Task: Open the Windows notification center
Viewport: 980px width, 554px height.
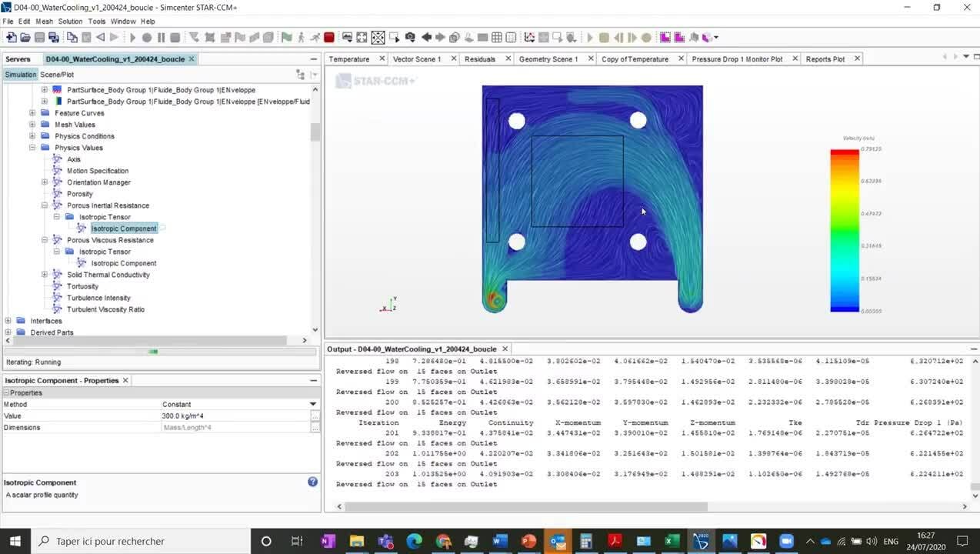Action: click(x=962, y=541)
